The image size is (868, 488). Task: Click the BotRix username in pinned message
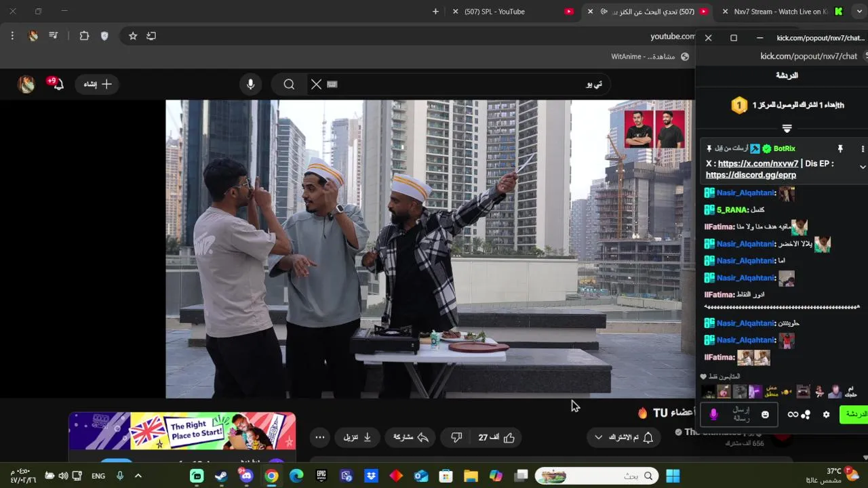click(x=784, y=148)
